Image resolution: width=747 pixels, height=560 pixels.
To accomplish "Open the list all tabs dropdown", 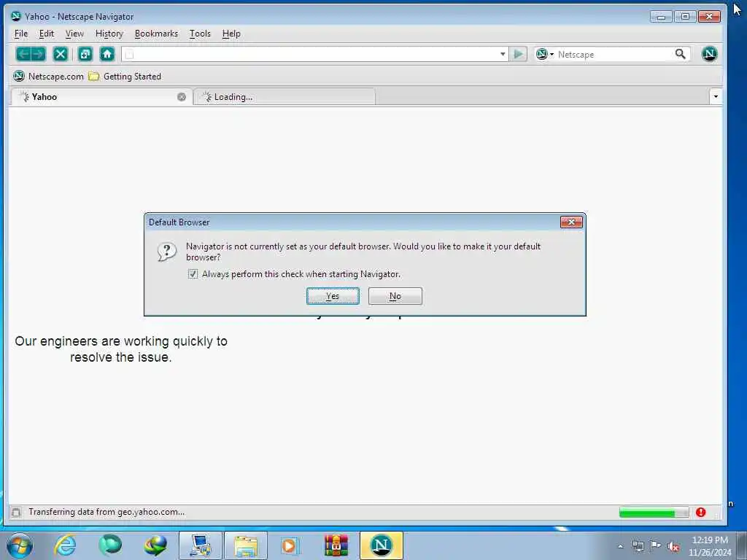I will click(x=716, y=97).
